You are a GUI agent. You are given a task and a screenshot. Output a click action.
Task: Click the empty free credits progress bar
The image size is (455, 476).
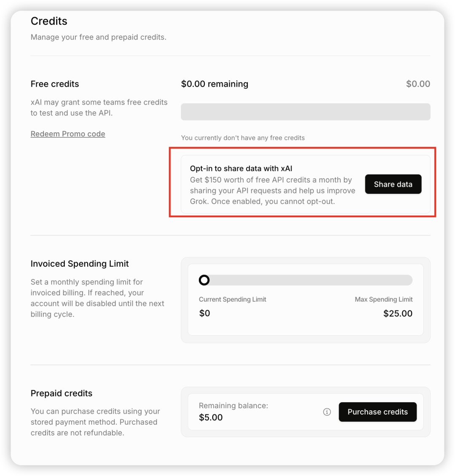(305, 112)
